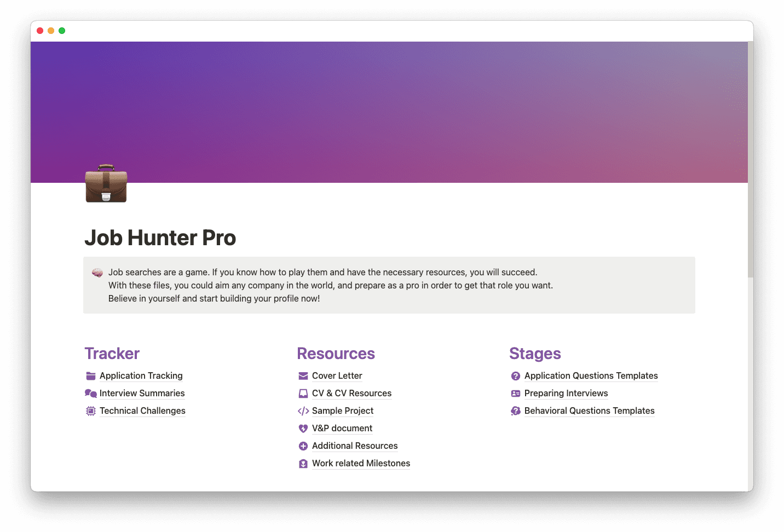784x532 pixels.
Task: Open the Sample Project page
Action: (342, 411)
